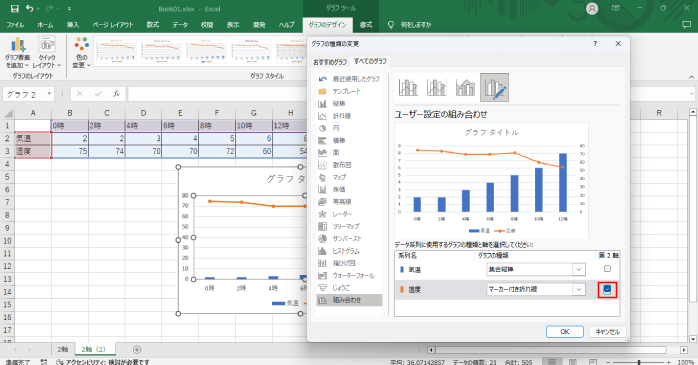Open the Name Box dropdown showing グラフ 2

49,94
